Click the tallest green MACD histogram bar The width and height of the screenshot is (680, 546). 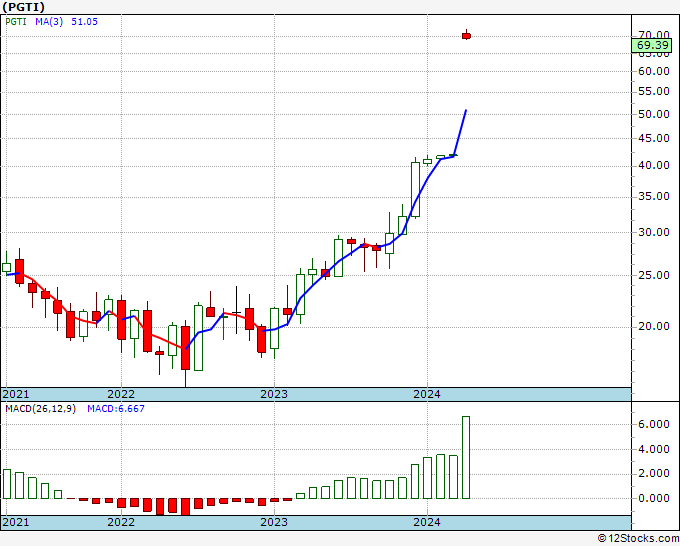466,458
